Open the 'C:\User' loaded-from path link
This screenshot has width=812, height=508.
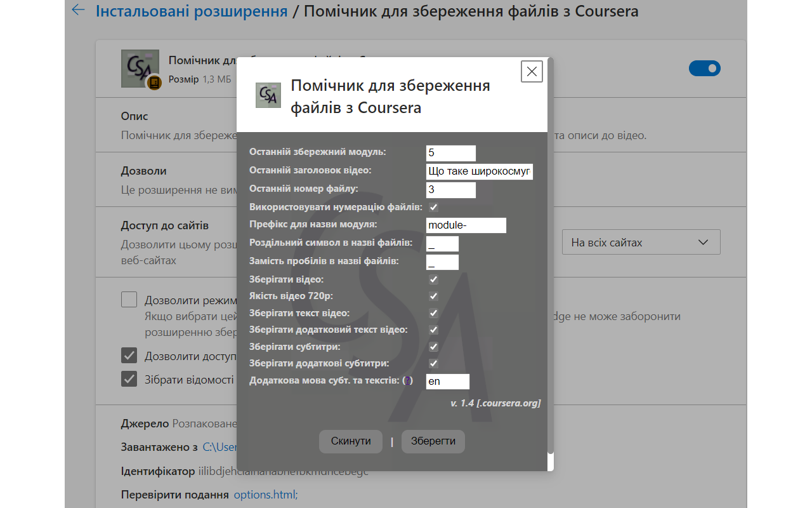219,447
